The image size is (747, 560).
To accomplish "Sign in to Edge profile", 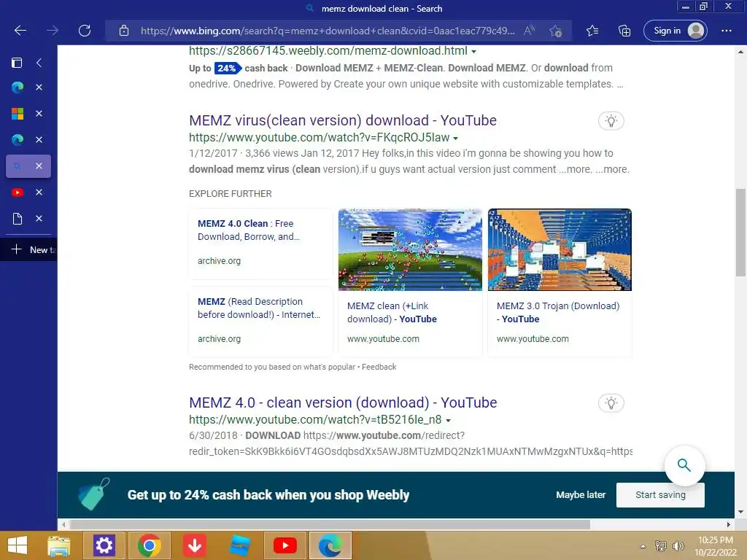I will 675,31.
